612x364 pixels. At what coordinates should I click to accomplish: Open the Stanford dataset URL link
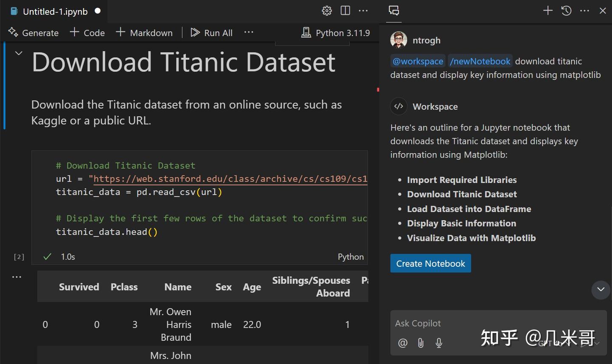tap(229, 178)
